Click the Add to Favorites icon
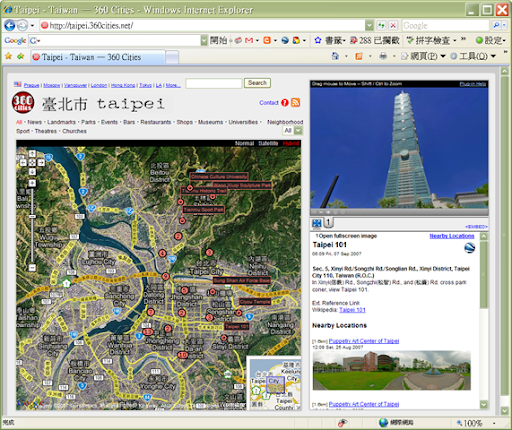 21,56
